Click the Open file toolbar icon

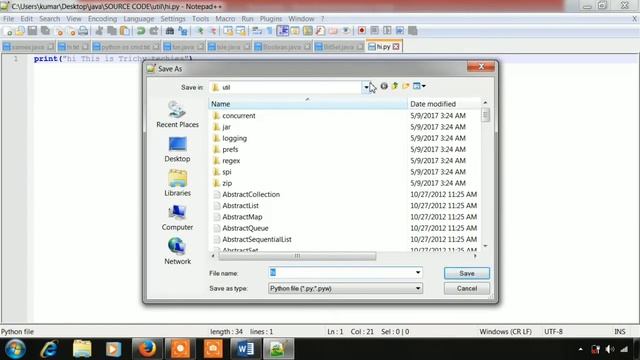click(x=20, y=31)
